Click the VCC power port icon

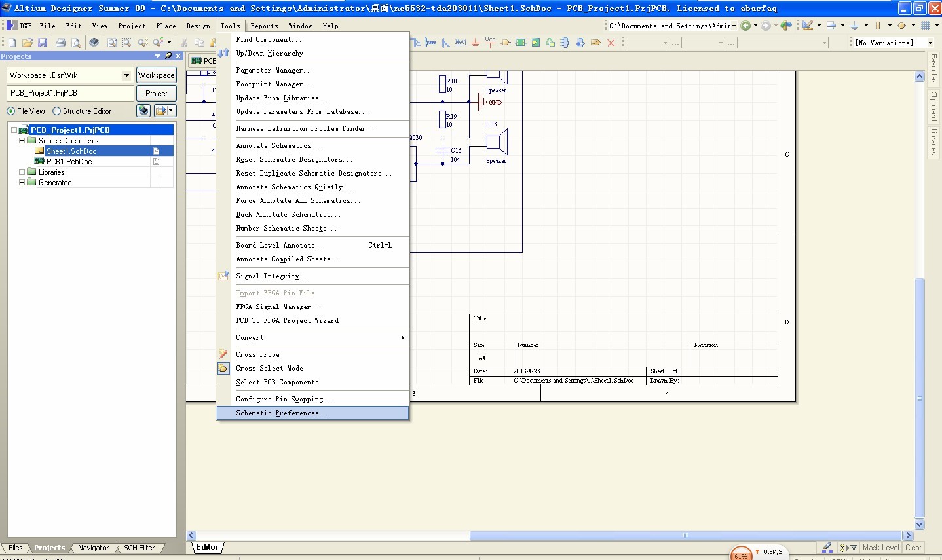click(490, 43)
